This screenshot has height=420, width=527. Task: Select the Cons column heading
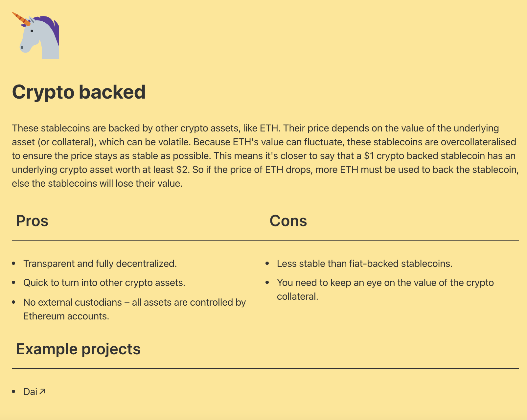pos(288,221)
